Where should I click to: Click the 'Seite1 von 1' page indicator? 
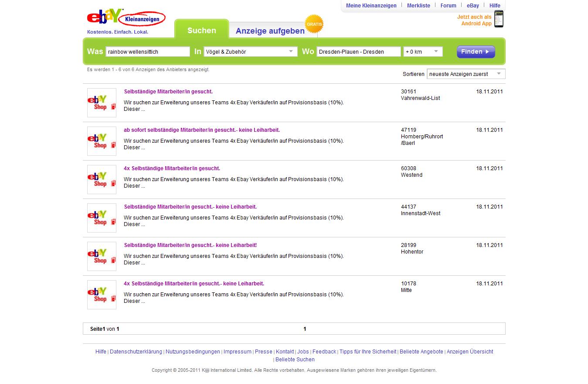tap(105, 329)
